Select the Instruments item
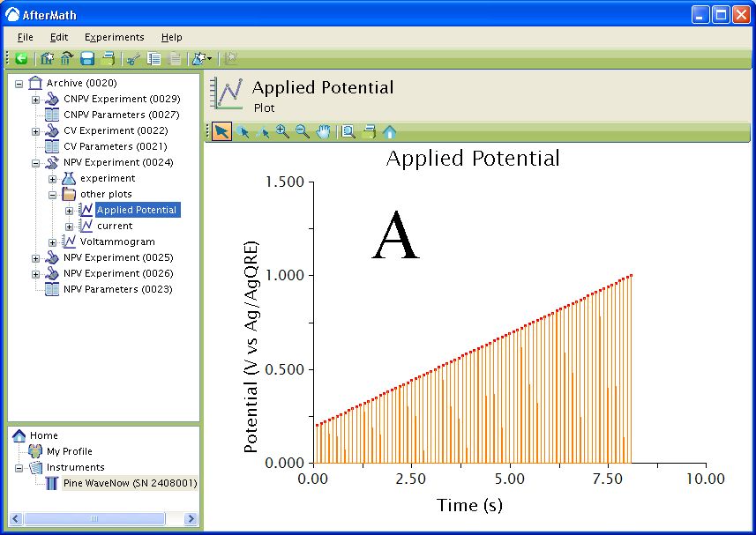The height and width of the screenshot is (535, 756). [x=75, y=467]
